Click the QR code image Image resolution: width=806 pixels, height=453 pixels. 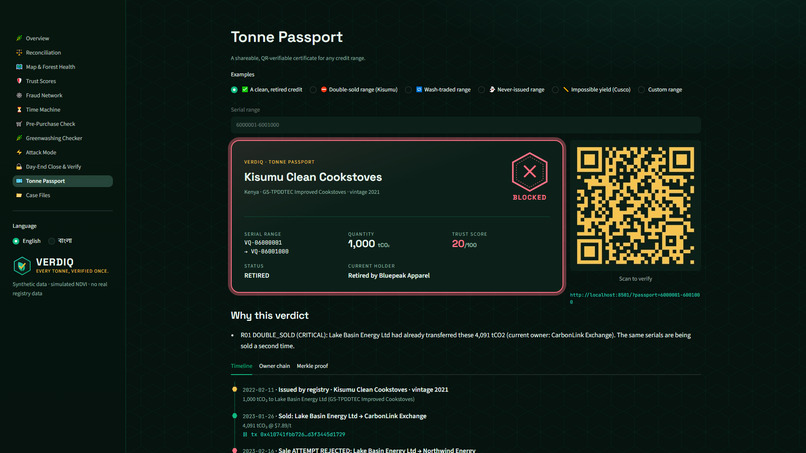click(635, 206)
